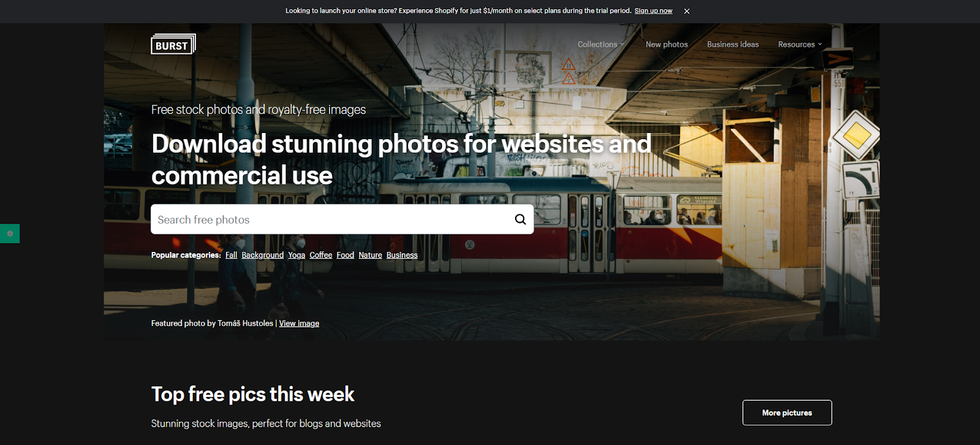Click the More pictures button
This screenshot has width=980, height=445.
[x=787, y=413]
